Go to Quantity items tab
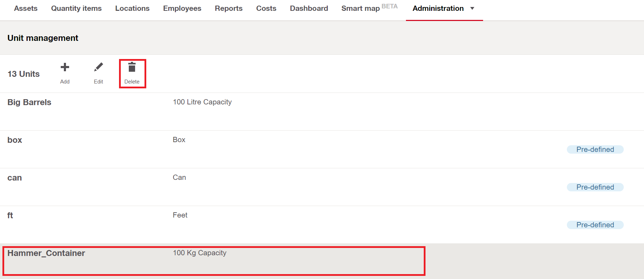The height and width of the screenshot is (279, 644). point(76,8)
